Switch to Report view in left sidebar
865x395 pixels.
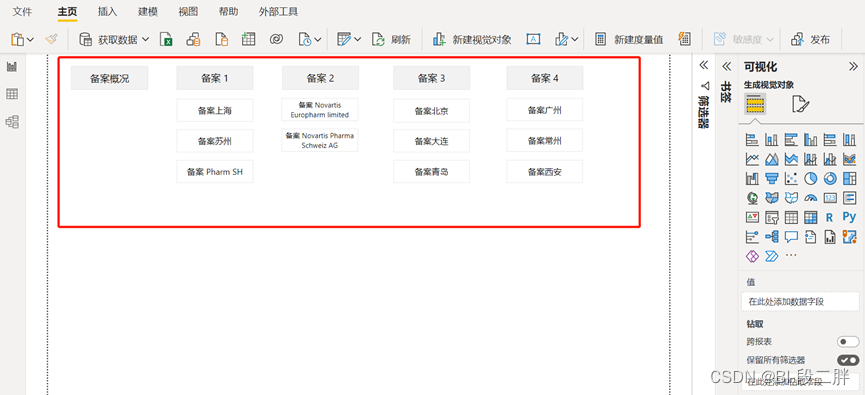click(12, 67)
